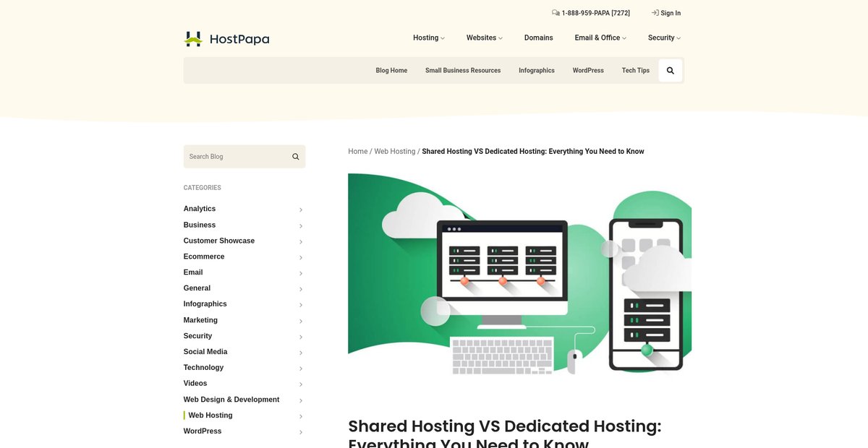Click the HostPapa logo
The width and height of the screenshot is (868, 448).
pos(226,39)
